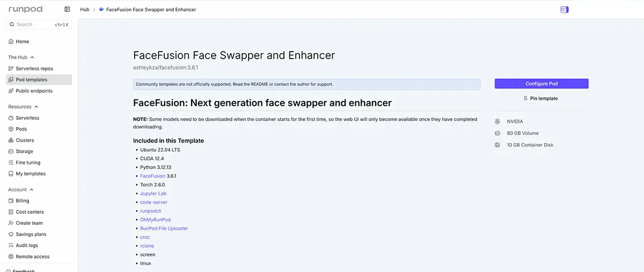Image resolution: width=644 pixels, height=272 pixels.
Task: Click the Pods cube icon
Action: (11, 129)
